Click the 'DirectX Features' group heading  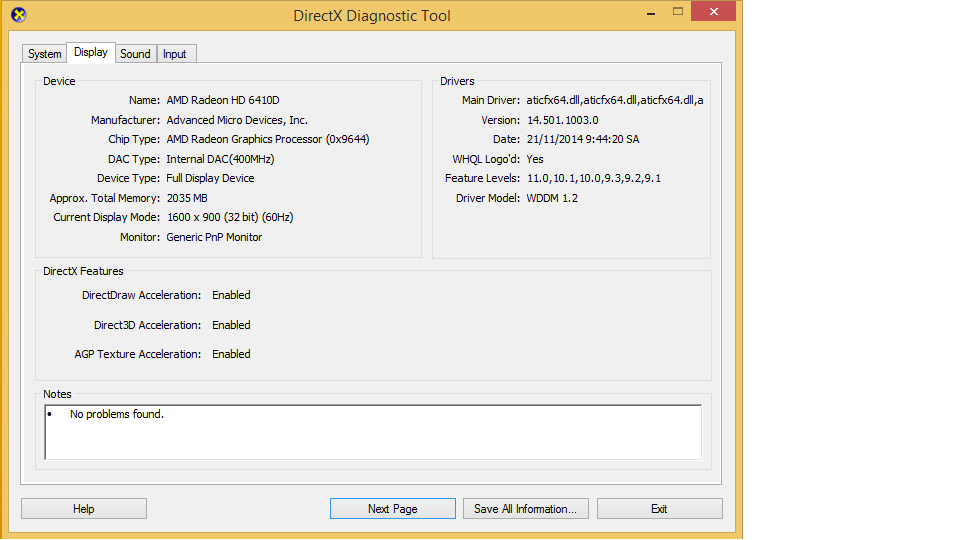pos(83,271)
